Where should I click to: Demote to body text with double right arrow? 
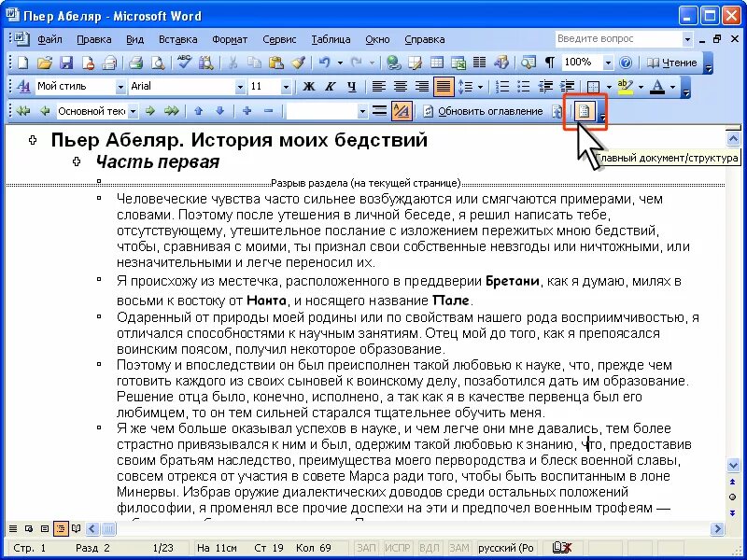click(172, 111)
